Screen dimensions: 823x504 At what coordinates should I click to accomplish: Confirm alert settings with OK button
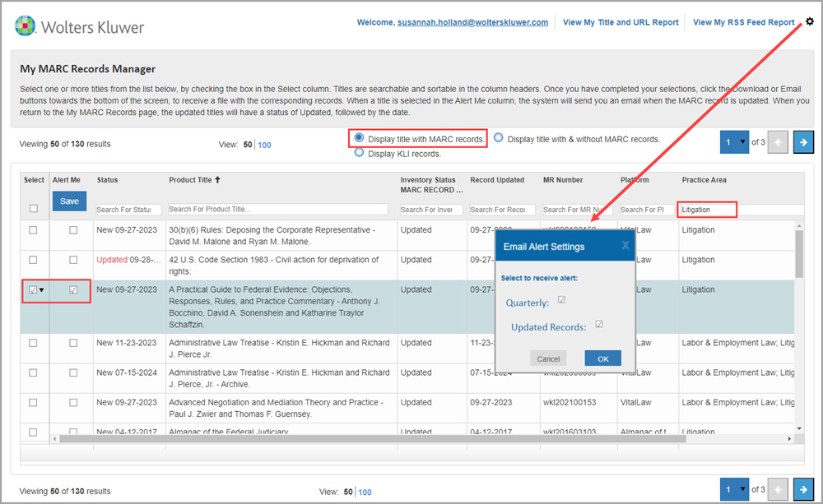coord(603,358)
